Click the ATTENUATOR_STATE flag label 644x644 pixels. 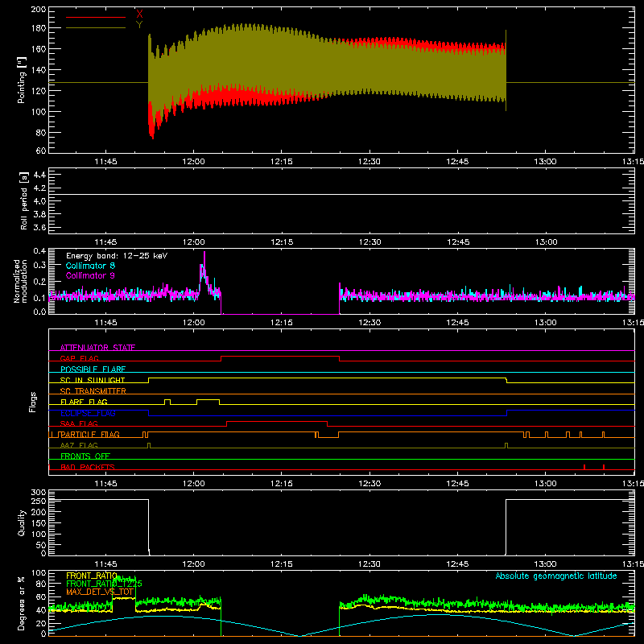(97, 348)
